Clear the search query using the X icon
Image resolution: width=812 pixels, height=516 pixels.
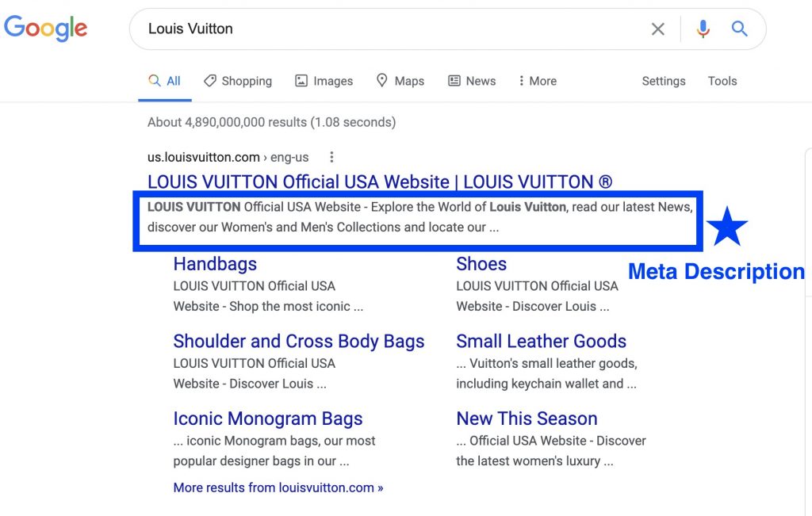pyautogui.click(x=657, y=29)
